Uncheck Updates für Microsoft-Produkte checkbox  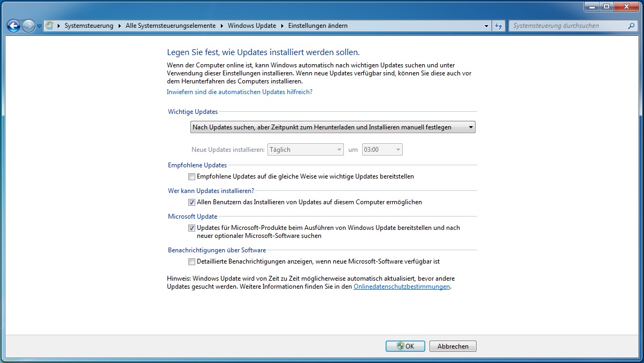[x=191, y=228]
